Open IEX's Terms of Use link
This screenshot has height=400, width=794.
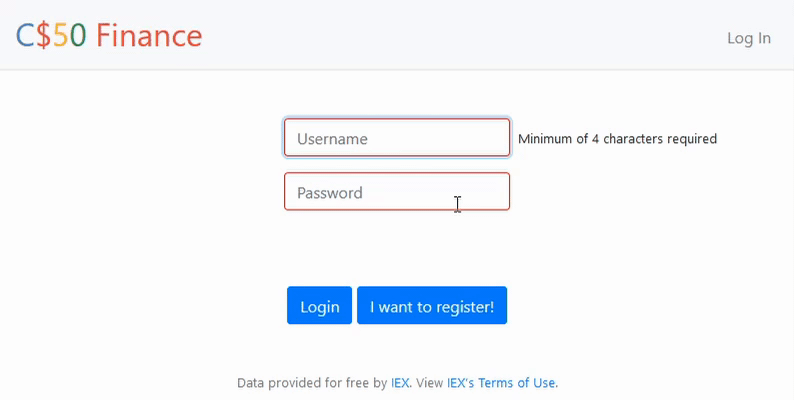click(501, 383)
